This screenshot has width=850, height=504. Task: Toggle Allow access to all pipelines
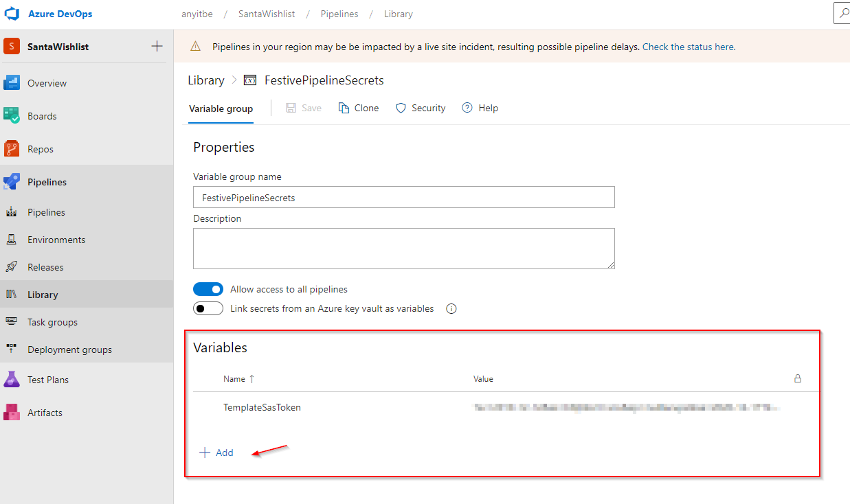(x=208, y=289)
